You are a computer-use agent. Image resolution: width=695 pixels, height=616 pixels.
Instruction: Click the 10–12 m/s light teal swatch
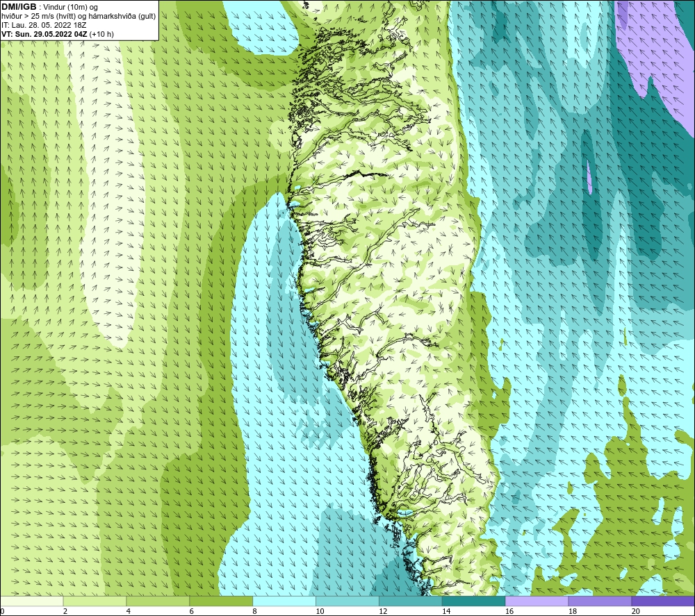coord(347,601)
